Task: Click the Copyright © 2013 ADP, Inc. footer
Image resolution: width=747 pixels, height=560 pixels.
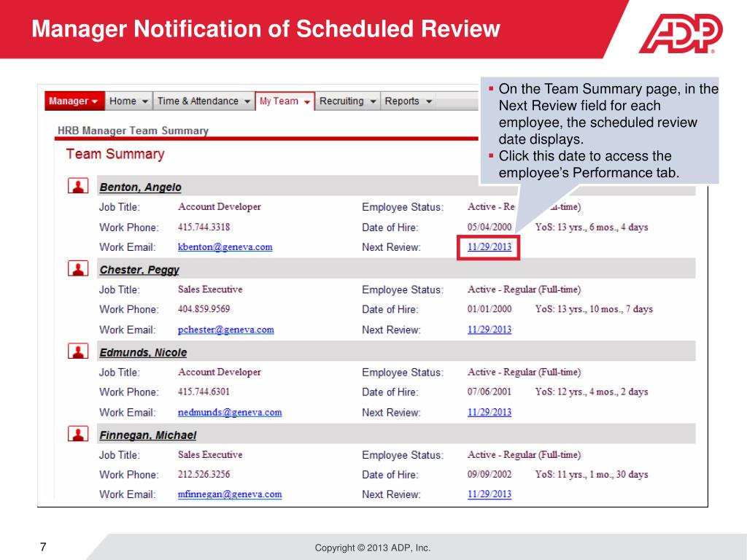Action: 373,548
